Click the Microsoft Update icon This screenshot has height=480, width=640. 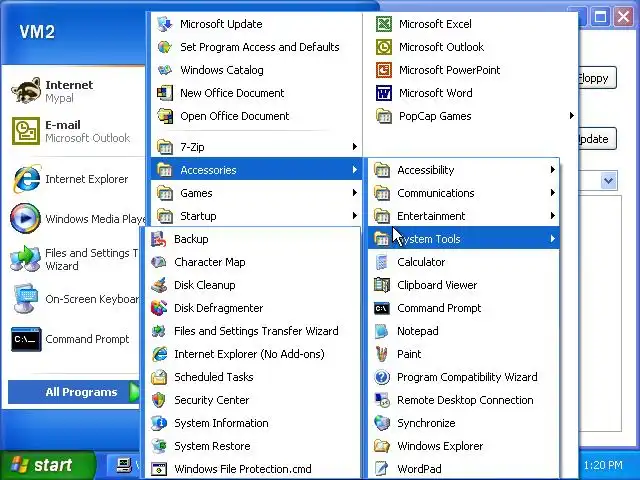164,24
